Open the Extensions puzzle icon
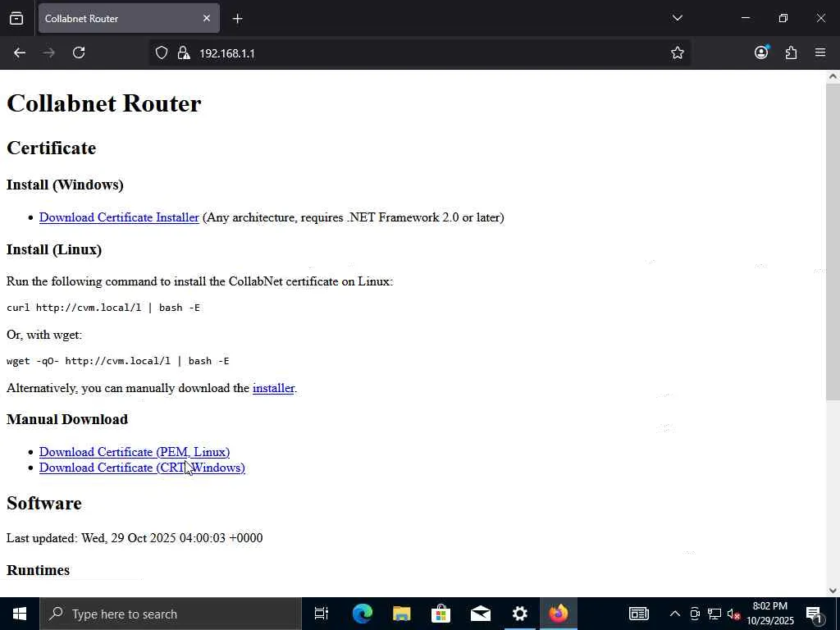Viewport: 840px width, 630px height. [791, 52]
